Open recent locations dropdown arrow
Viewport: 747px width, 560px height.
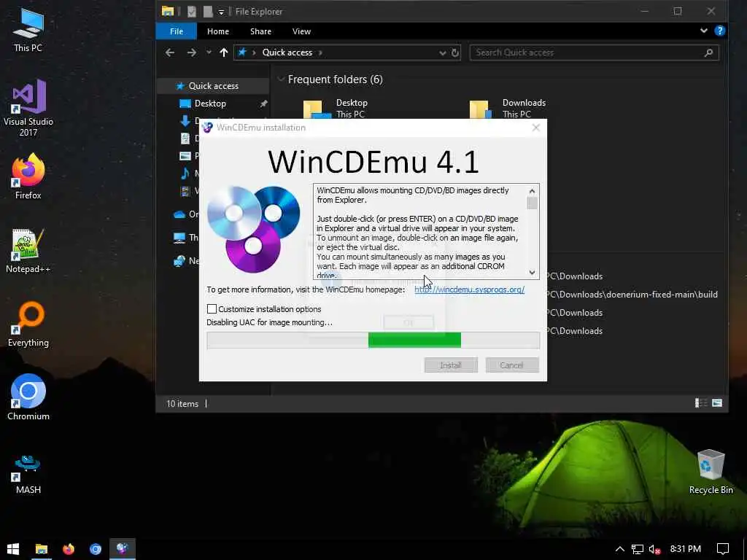click(209, 52)
